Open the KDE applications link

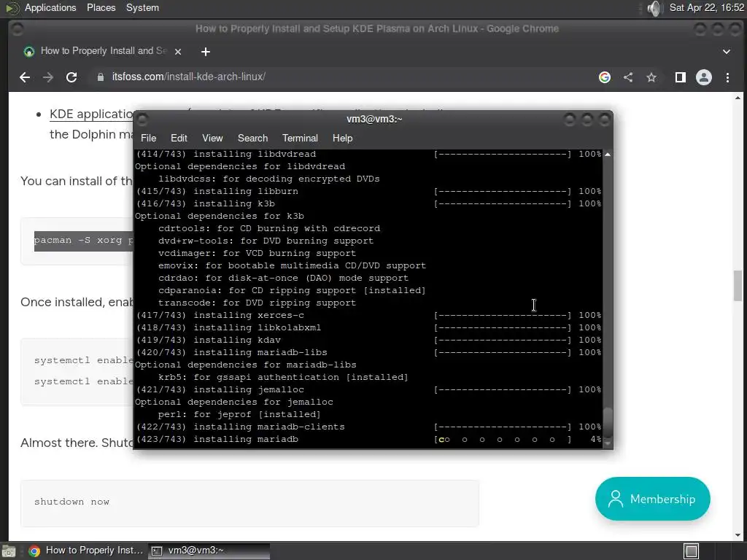tap(91, 114)
